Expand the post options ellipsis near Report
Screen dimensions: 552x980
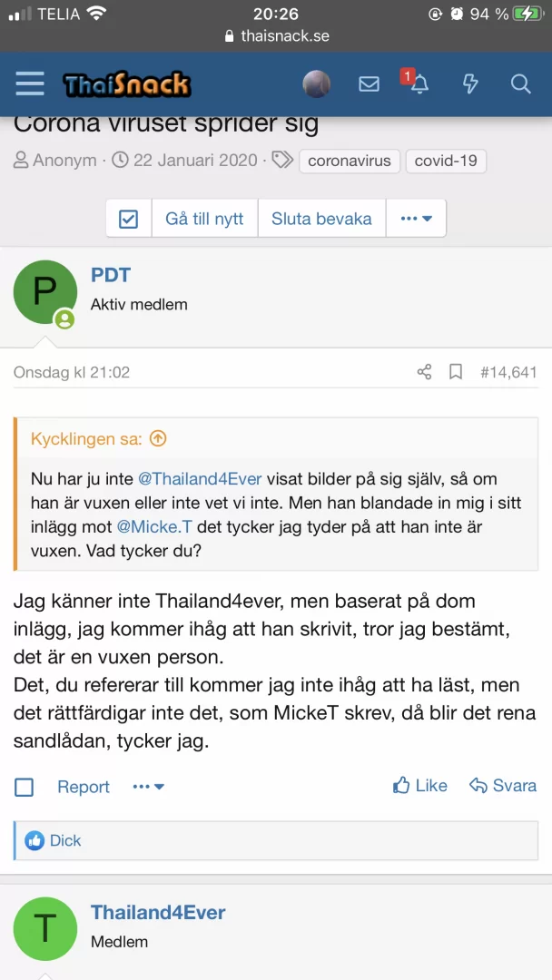pos(148,787)
